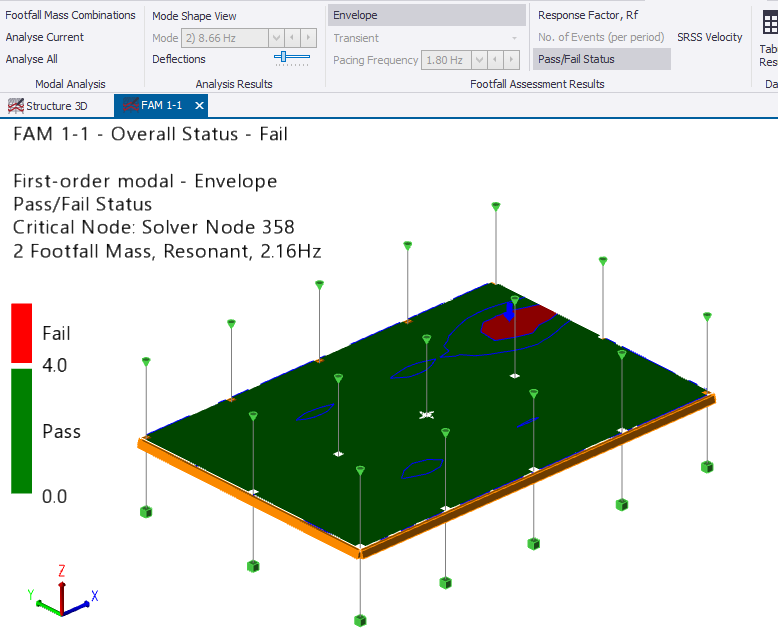The image size is (778, 639).
Task: Click the Tabular Results grid icon
Action: pyautogui.click(x=768, y=20)
